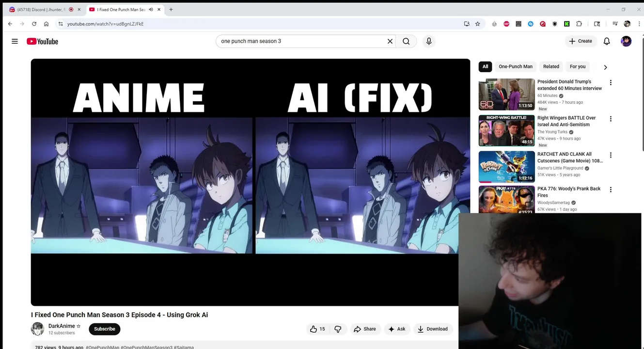
Task: Close the One Punch Man tab
Action: pyautogui.click(x=159, y=9)
